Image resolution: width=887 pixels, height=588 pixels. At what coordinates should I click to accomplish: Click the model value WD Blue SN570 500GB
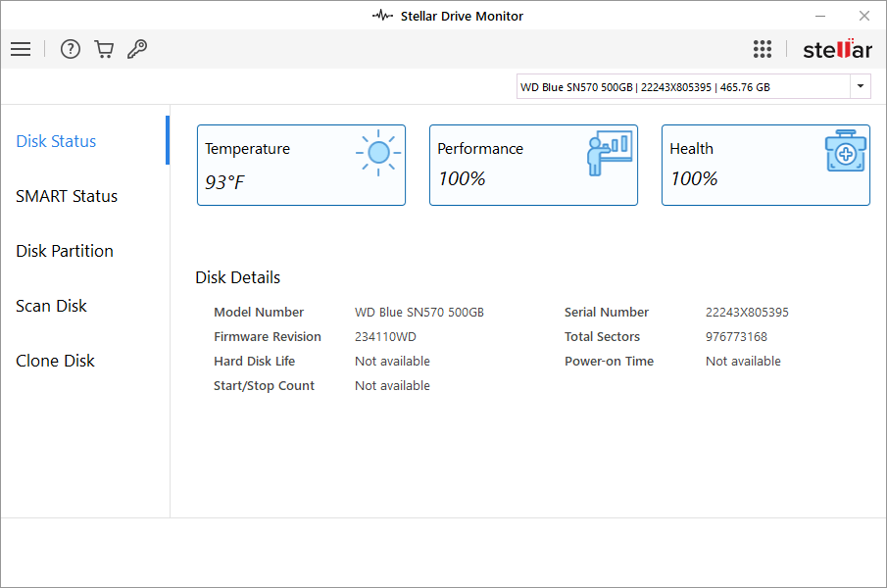coord(419,312)
